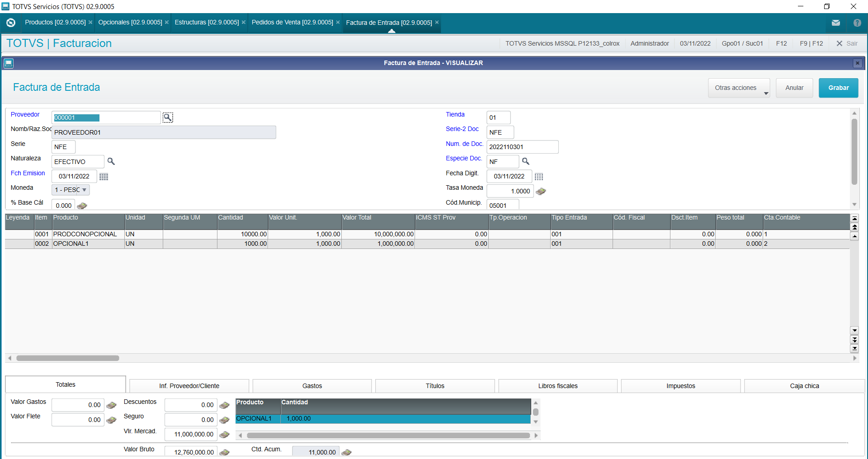Open the Gastos tab
868x459 pixels.
[x=312, y=386]
